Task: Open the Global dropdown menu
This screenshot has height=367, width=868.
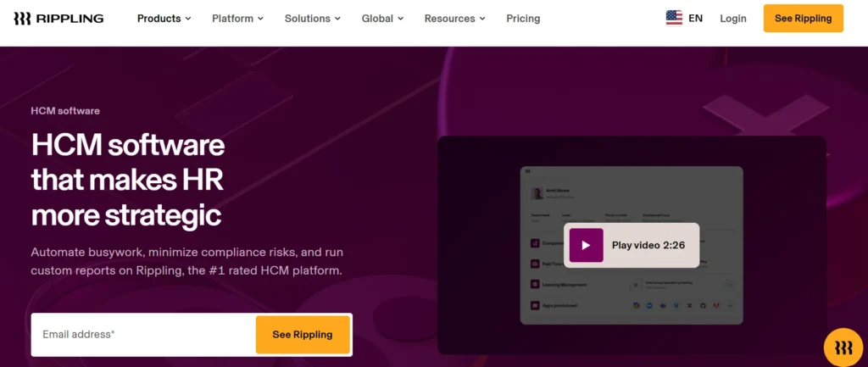Action: coord(382,19)
